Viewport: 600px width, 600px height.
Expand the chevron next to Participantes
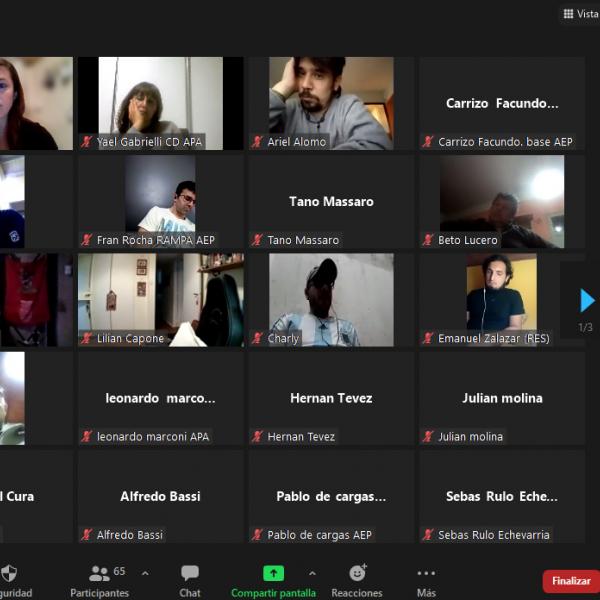(145, 574)
